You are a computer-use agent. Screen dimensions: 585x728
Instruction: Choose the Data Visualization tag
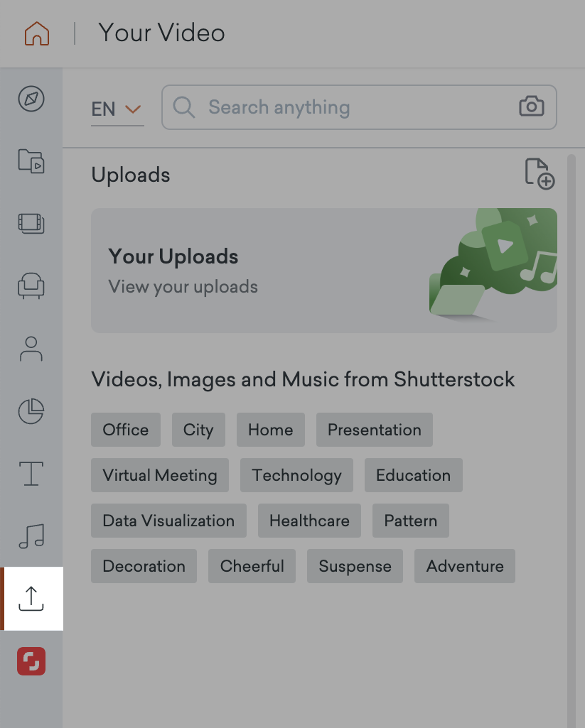[x=168, y=521]
